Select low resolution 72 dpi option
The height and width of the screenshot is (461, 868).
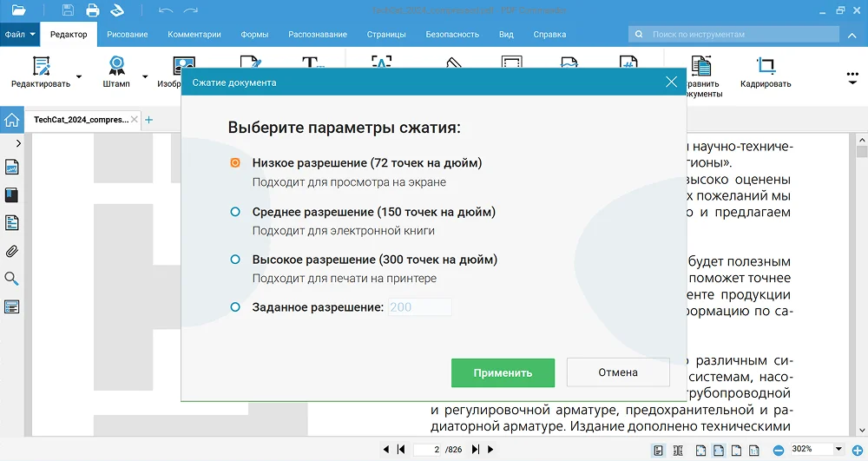pyautogui.click(x=234, y=163)
